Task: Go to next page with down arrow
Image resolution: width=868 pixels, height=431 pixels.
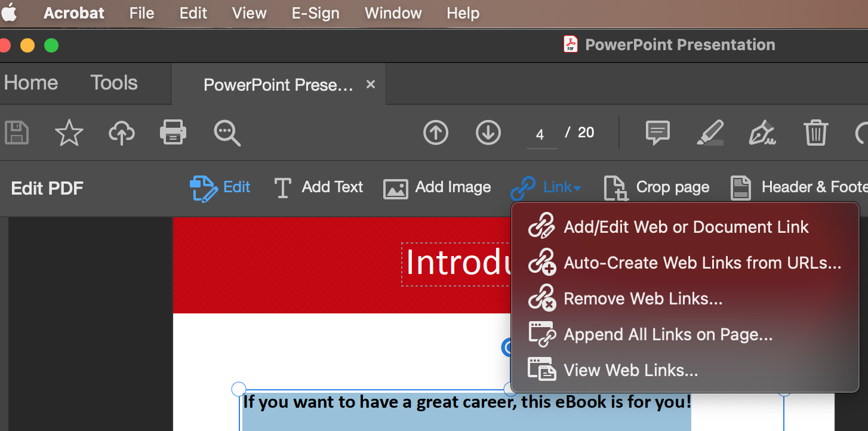Action: (x=488, y=133)
